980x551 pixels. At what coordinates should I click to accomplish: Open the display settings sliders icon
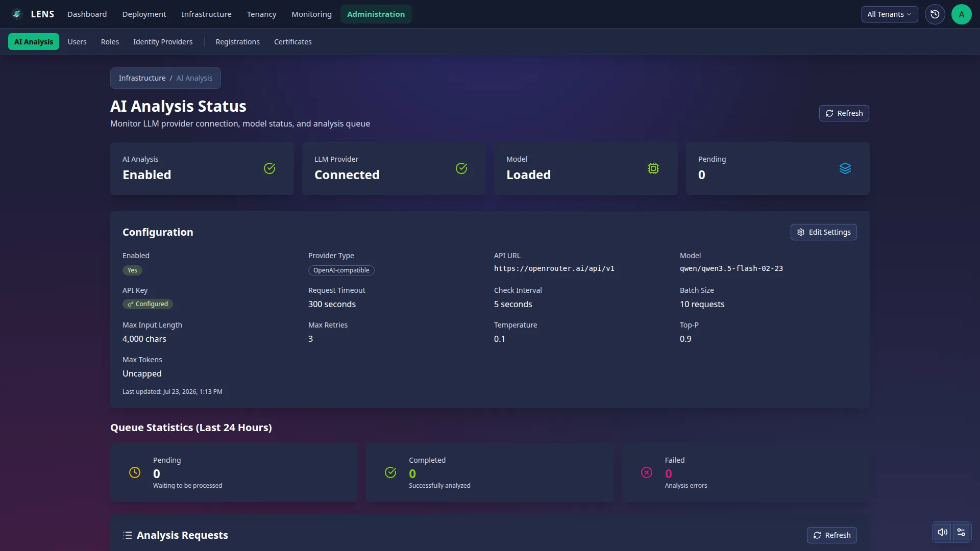coord(961,532)
